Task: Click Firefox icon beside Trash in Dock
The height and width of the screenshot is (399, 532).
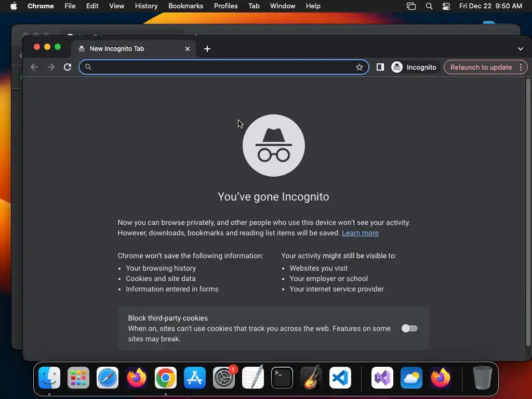Action: 441,378
